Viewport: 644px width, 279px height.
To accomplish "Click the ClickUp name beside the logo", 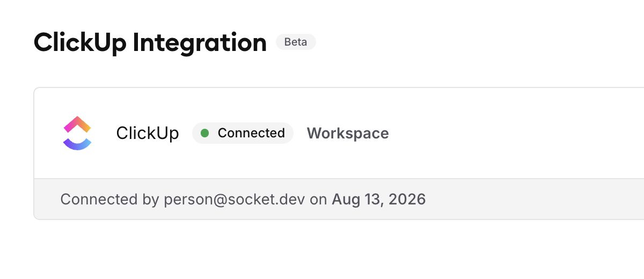I will 148,133.
